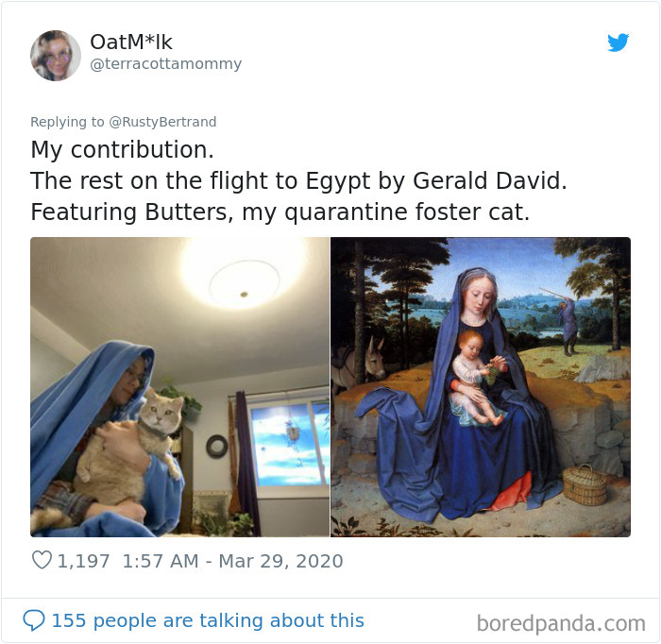Click the woven basket in the painting
The image size is (661, 644).
585,484
